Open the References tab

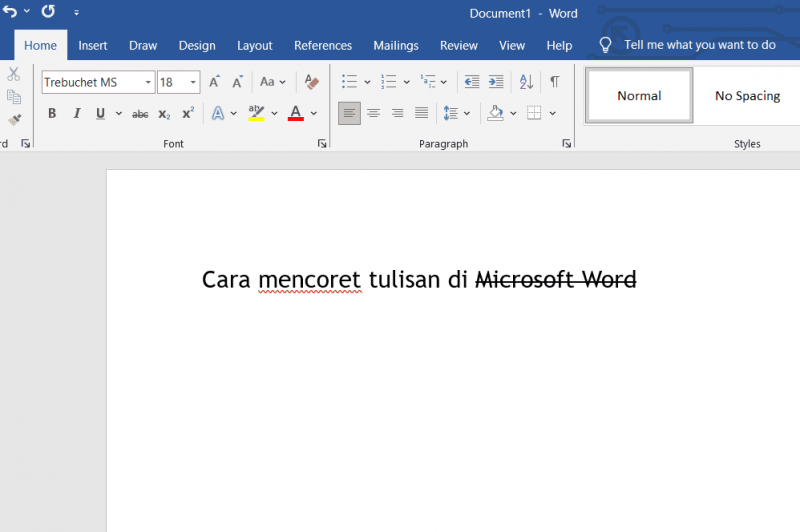tap(323, 45)
